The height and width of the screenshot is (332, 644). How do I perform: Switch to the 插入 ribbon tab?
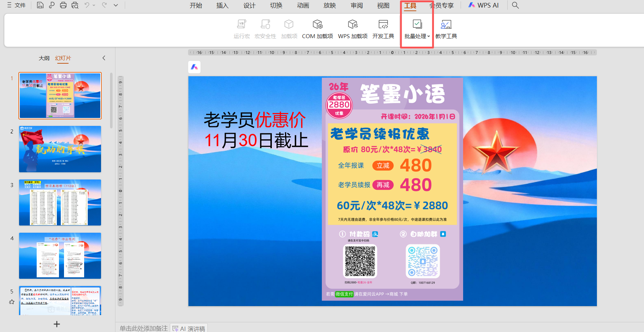223,5
